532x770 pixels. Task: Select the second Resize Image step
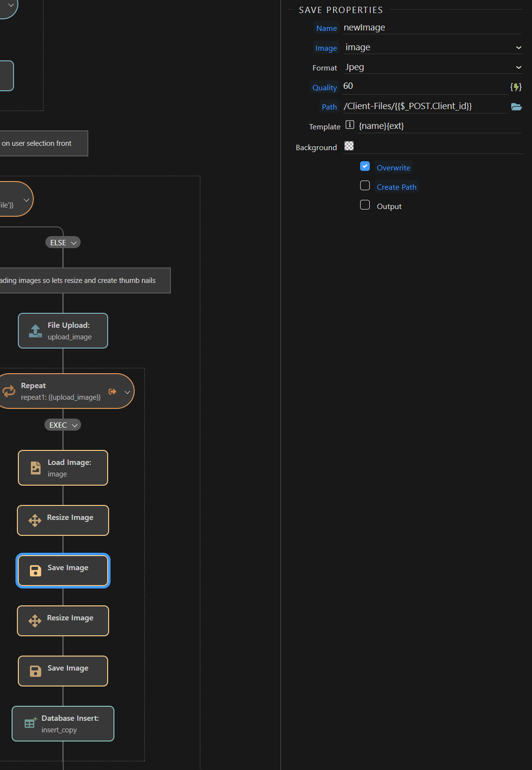(x=63, y=621)
